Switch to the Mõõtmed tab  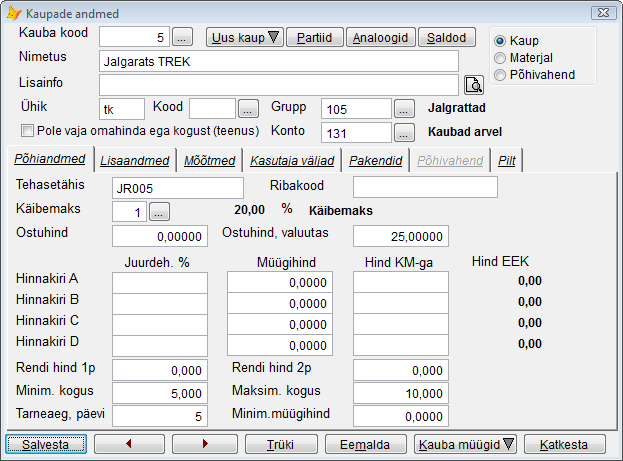point(209,161)
